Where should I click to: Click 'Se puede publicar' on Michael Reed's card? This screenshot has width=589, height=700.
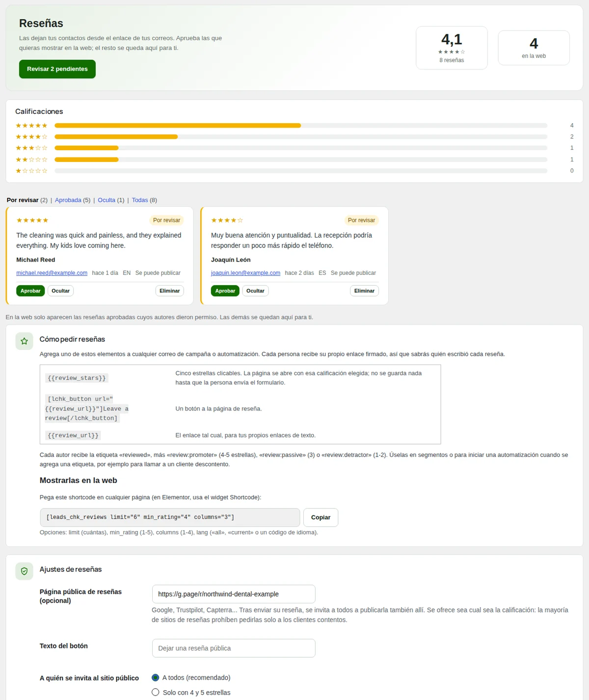158,273
